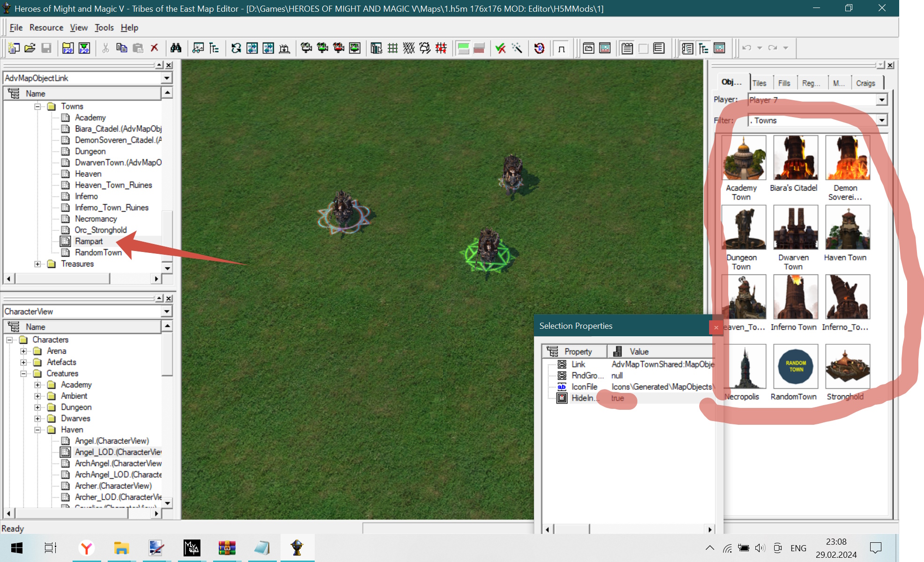Click the red X delete icon
Screen dimensions: 924x562
(154, 48)
